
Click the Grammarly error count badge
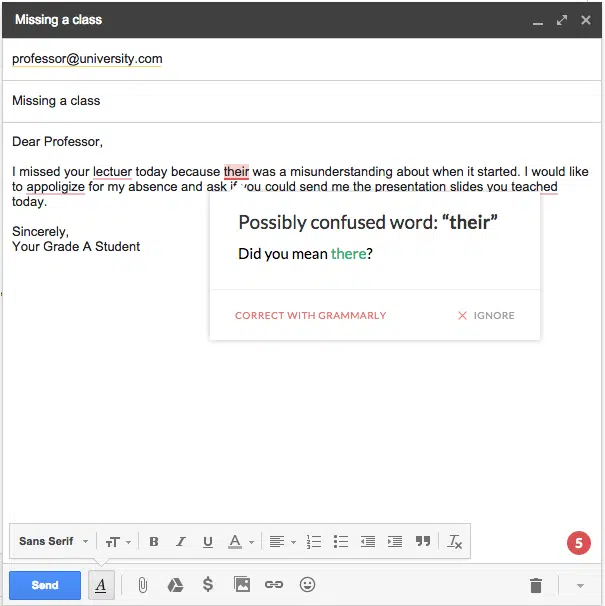[578, 543]
